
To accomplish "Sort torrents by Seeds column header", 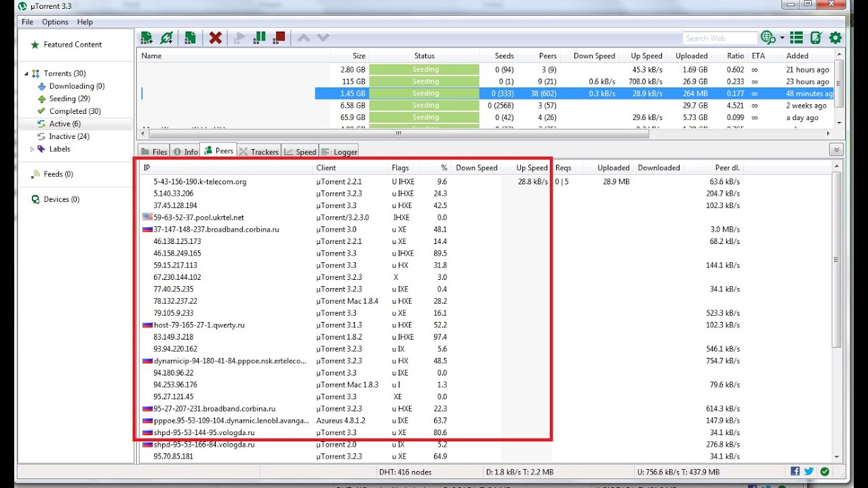I will tap(499, 56).
